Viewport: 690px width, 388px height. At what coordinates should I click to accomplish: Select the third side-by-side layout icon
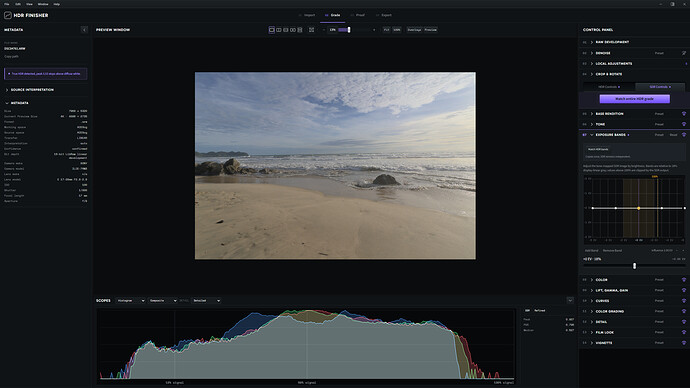pyautogui.click(x=286, y=30)
